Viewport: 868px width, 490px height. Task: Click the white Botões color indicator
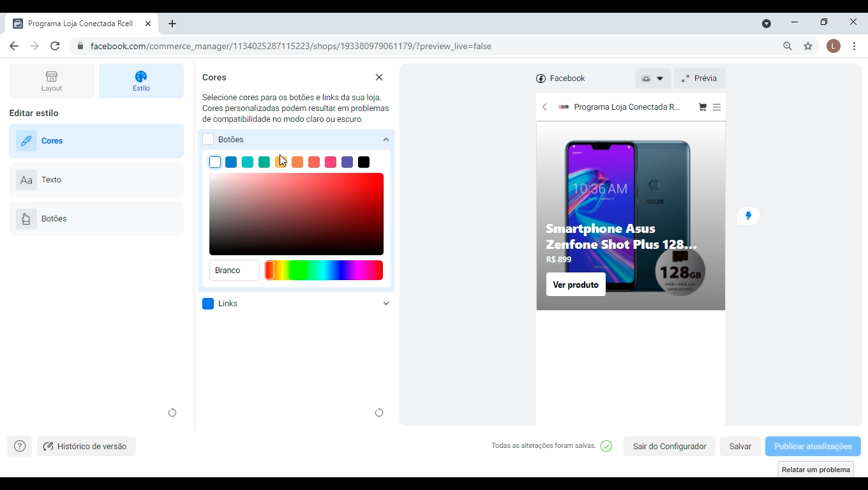[208, 140]
